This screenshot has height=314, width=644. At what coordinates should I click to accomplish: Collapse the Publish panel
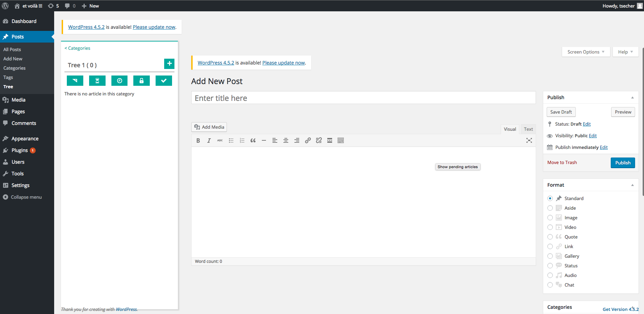pos(632,97)
